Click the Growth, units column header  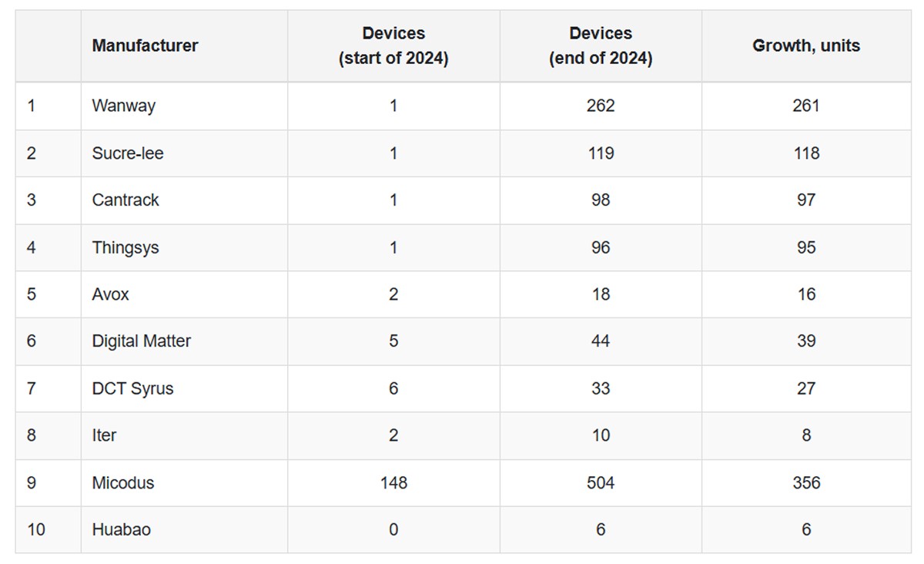coord(805,45)
